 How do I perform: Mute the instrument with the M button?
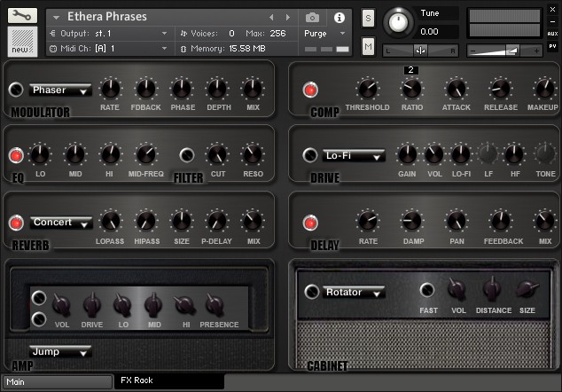tap(368, 46)
